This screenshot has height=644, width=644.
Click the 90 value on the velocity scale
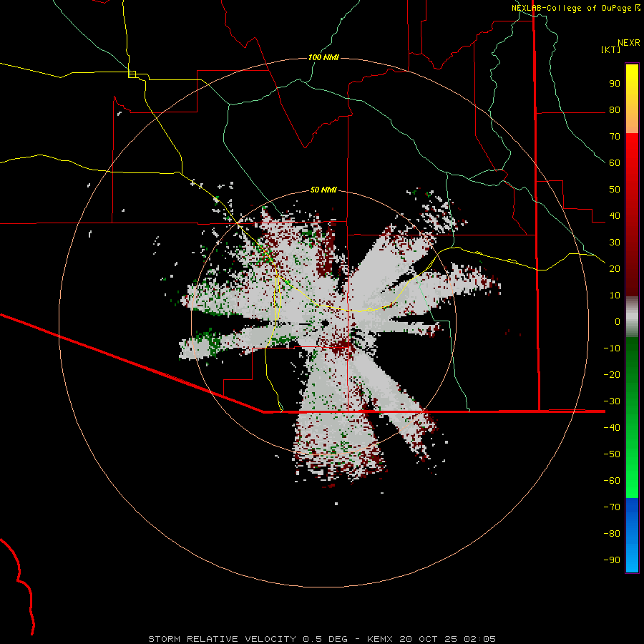tap(615, 84)
